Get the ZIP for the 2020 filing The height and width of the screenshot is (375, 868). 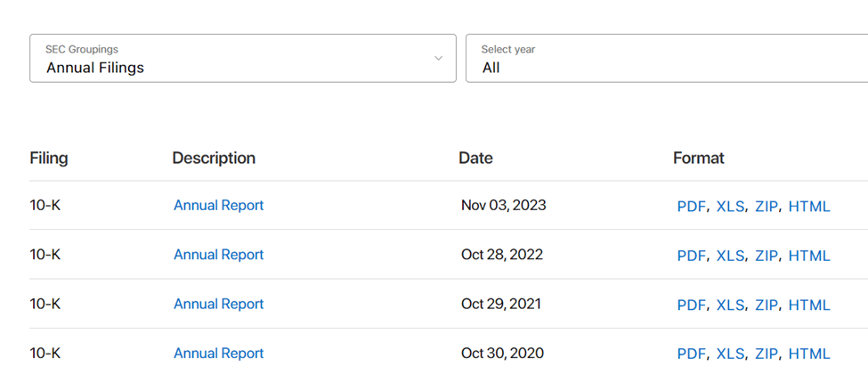(766, 355)
